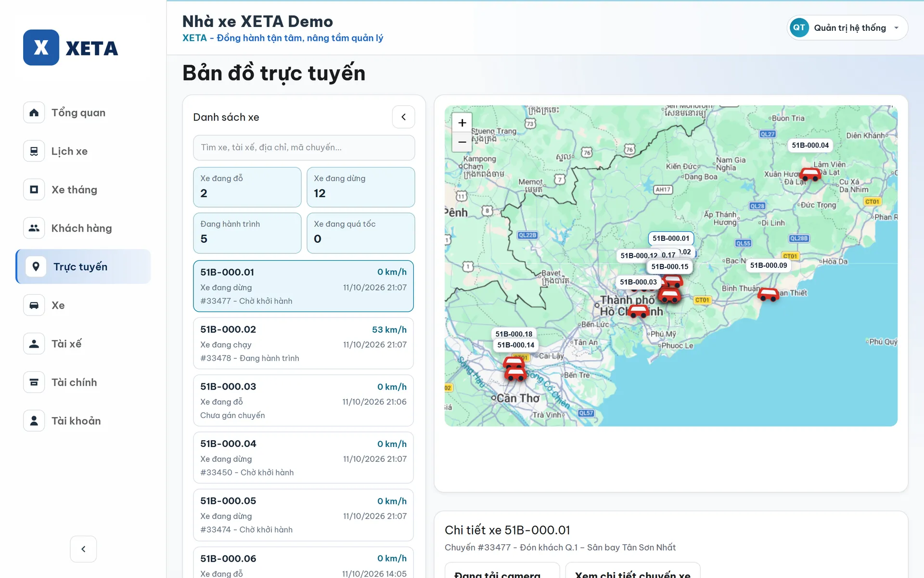
Task: Click the Tài chính finance icon
Action: pos(34,382)
